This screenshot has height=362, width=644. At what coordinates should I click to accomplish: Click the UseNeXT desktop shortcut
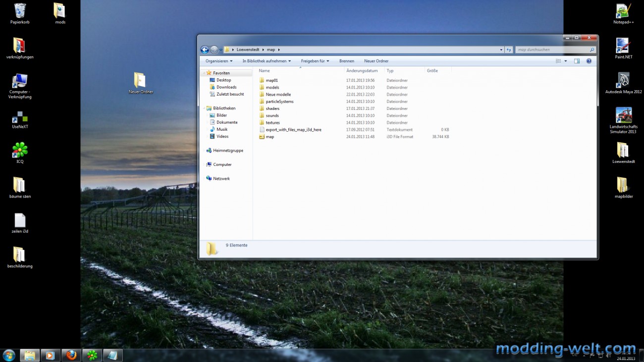click(20, 120)
